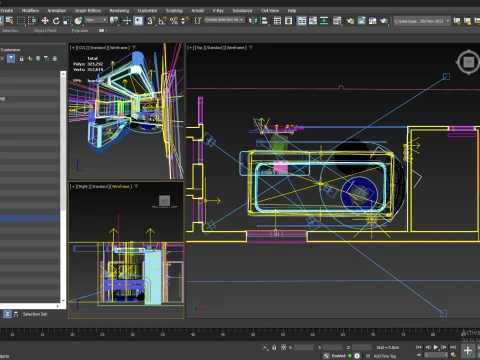Select by Name tool icon
The width and height of the screenshot is (480, 360).
[9, 21]
